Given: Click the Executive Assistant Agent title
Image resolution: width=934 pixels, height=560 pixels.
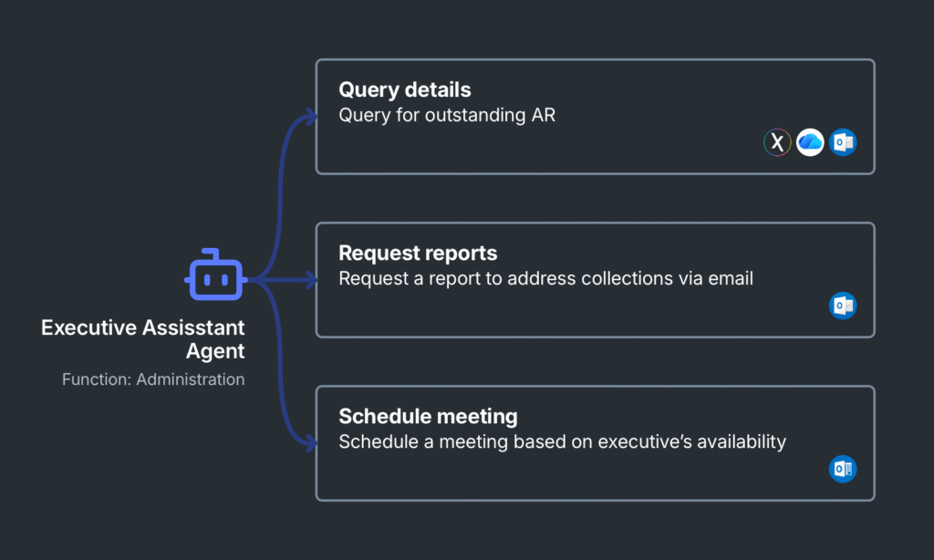Looking at the screenshot, I should pyautogui.click(x=143, y=339).
